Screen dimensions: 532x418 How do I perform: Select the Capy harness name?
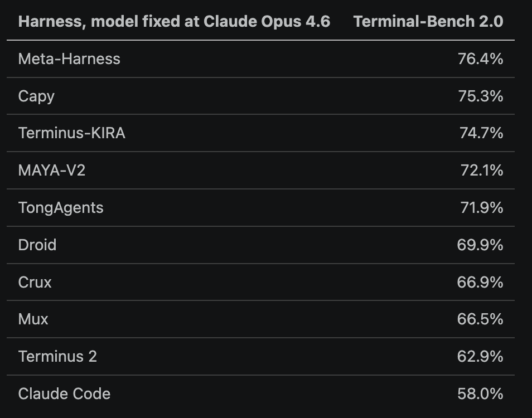click(36, 96)
